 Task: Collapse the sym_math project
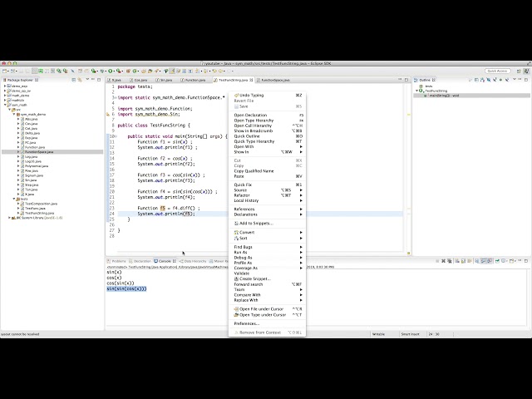click(5, 105)
